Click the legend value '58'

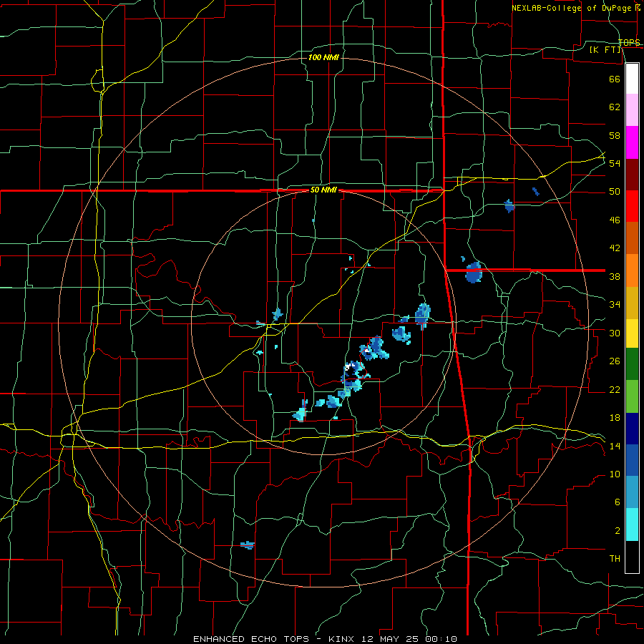tap(615, 135)
